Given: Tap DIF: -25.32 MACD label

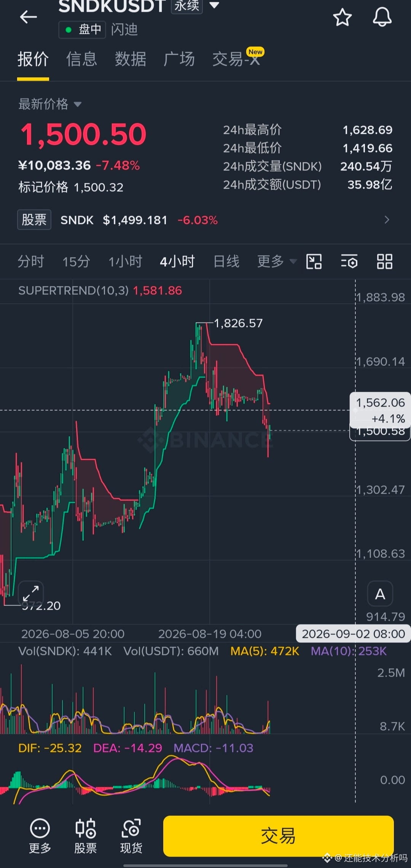Looking at the screenshot, I should [x=50, y=748].
